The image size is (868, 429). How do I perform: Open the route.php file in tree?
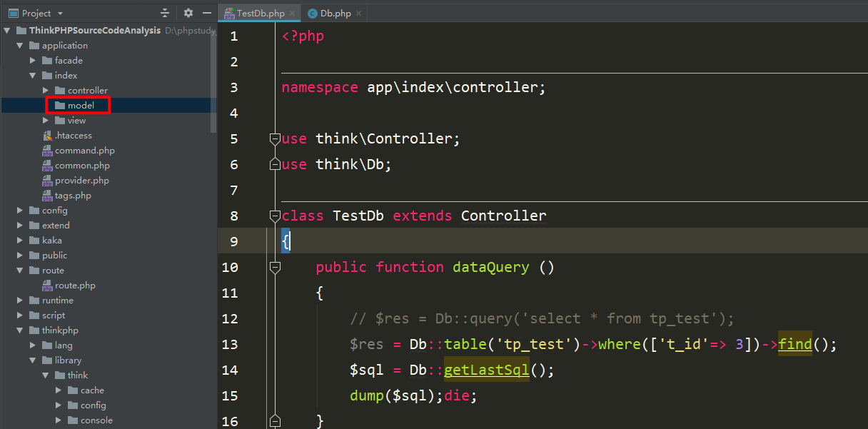point(75,286)
